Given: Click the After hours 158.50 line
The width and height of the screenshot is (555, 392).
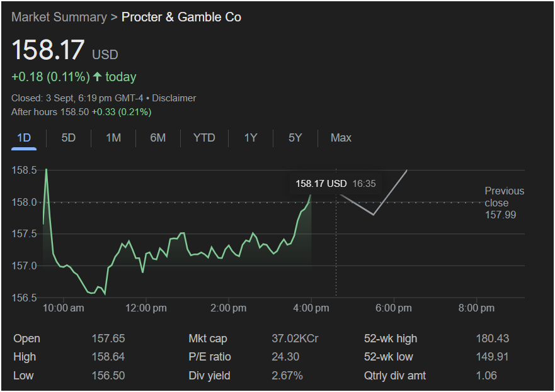Looking at the screenshot, I should [x=81, y=112].
